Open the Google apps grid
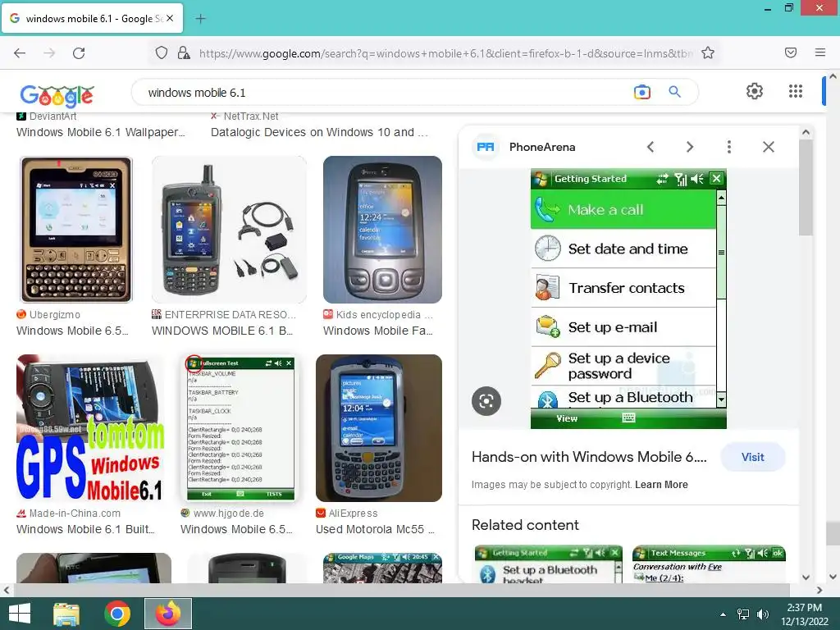The image size is (840, 630). pyautogui.click(x=796, y=91)
